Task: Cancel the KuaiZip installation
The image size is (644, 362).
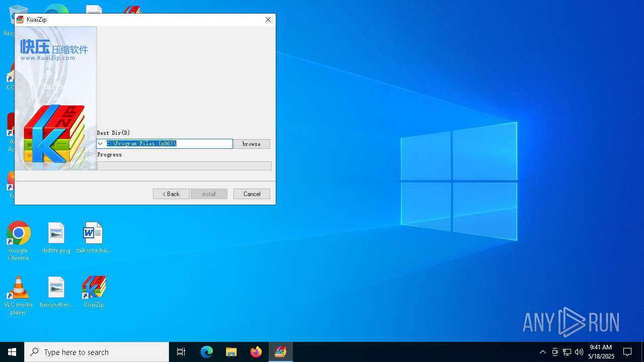Action: click(252, 194)
